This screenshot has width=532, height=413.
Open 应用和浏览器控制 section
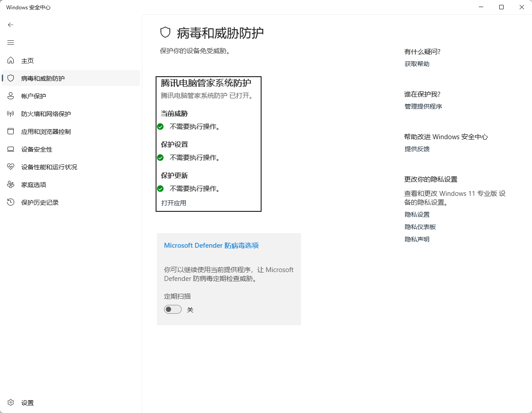point(71,131)
